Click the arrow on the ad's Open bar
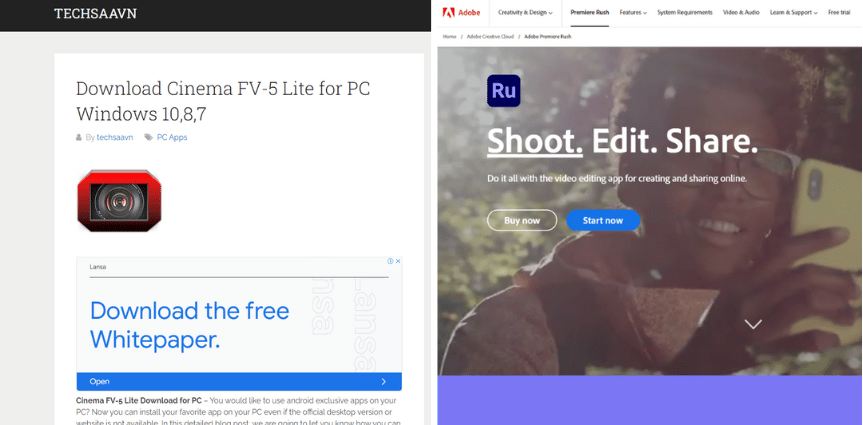This screenshot has height=425, width=863. 384,382
